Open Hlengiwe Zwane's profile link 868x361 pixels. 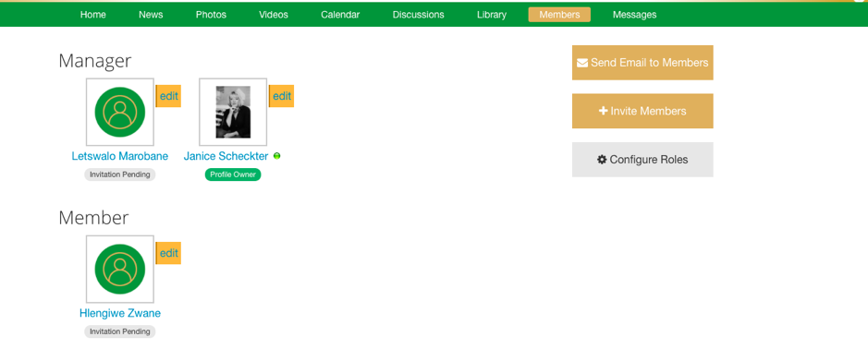click(120, 314)
